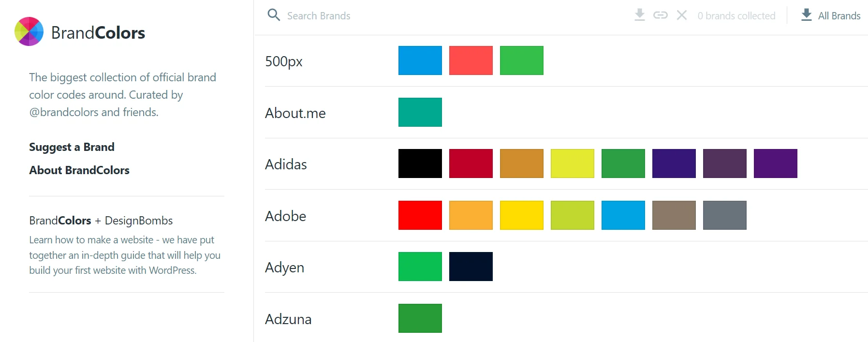Screen dimensions: 868x342
Task: Click the search magnifier icon
Action: [274, 15]
